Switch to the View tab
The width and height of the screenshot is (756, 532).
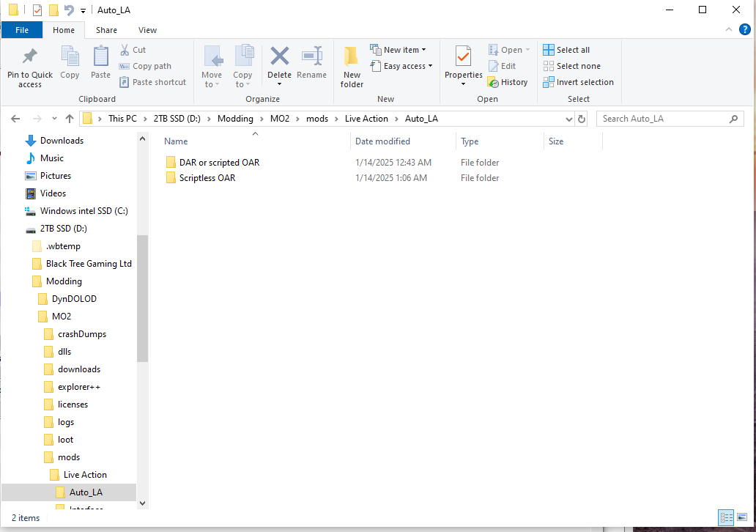147,30
